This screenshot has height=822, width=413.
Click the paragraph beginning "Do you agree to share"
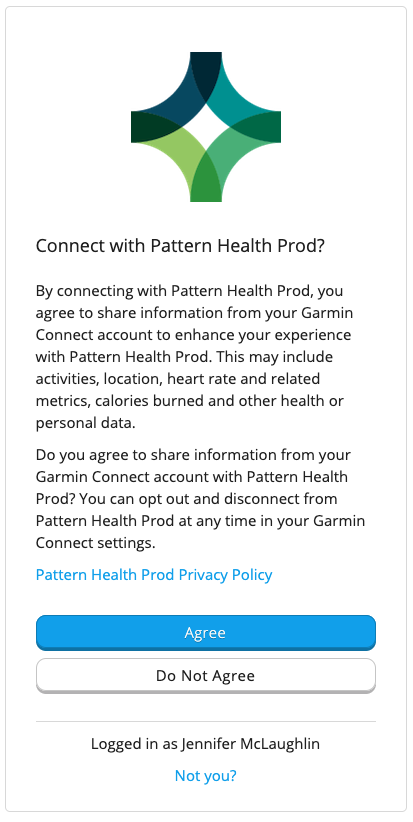coord(201,499)
